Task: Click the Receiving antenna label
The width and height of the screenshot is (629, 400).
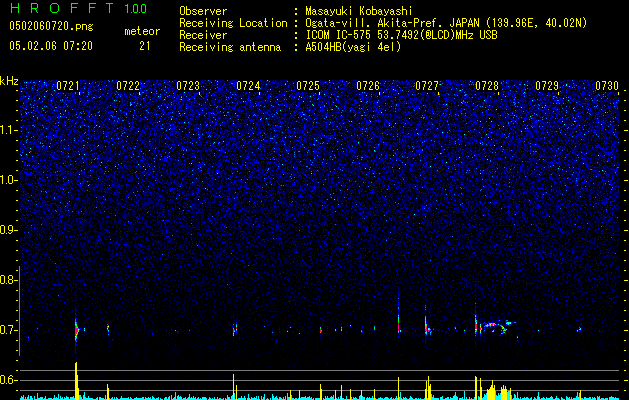Action: [230, 47]
